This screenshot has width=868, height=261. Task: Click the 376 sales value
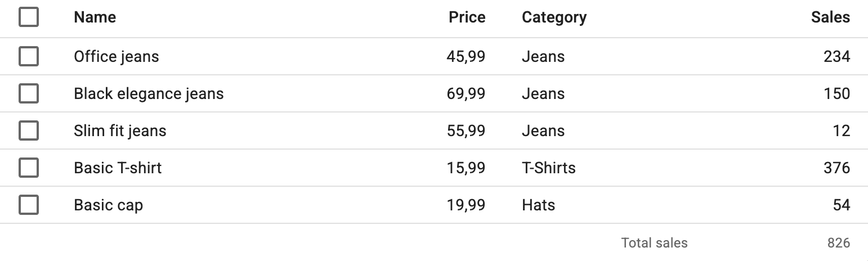836,168
